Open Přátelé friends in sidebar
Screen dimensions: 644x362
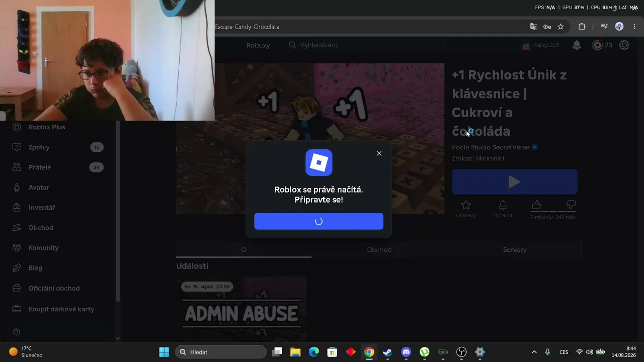click(40, 167)
